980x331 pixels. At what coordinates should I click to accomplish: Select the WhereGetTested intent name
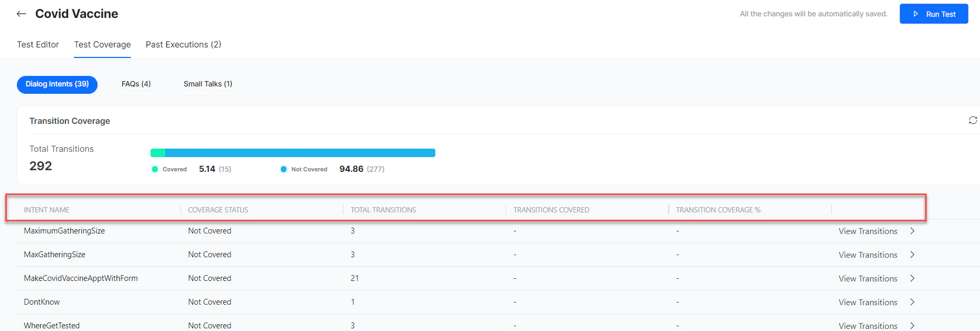tap(52, 326)
